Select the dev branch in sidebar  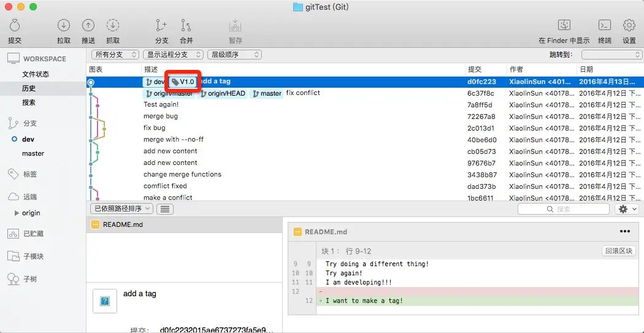28,139
